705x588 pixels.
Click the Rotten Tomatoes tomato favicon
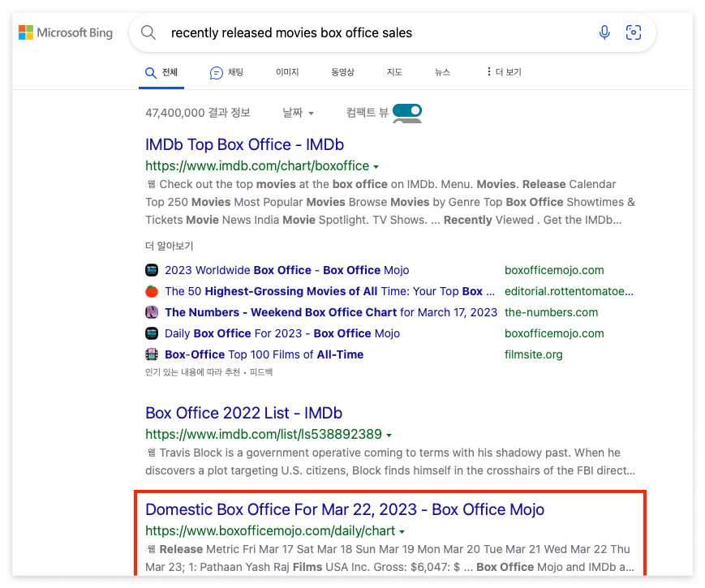152,291
